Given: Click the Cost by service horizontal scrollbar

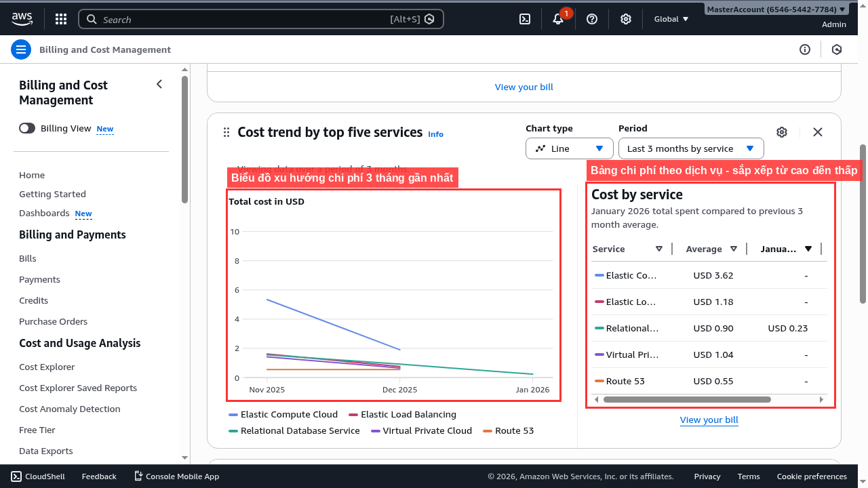Looking at the screenshot, I should pos(686,400).
